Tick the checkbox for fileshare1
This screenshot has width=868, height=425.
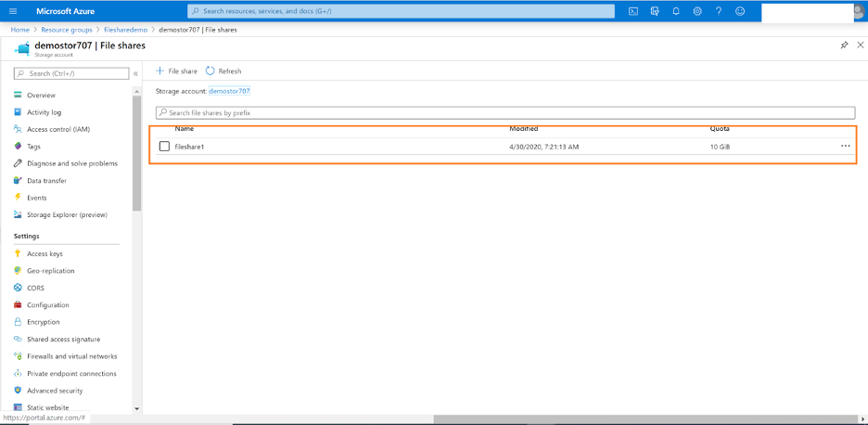coord(164,147)
